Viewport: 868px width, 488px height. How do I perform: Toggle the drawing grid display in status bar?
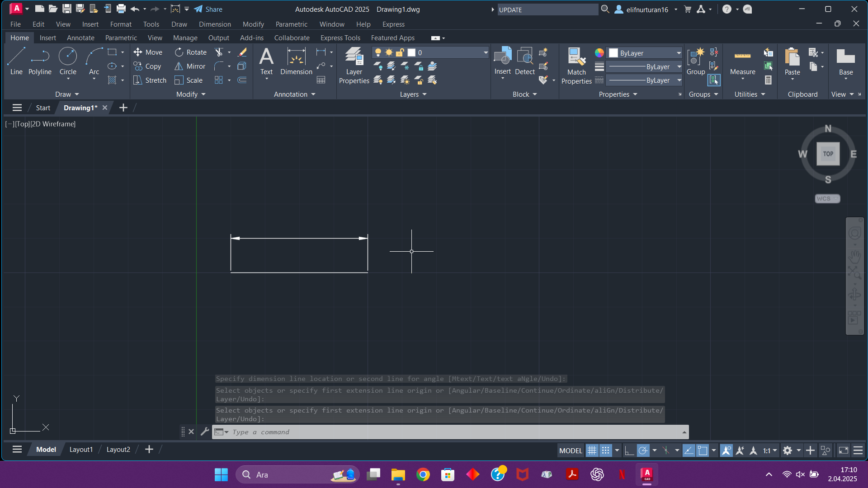click(x=592, y=450)
